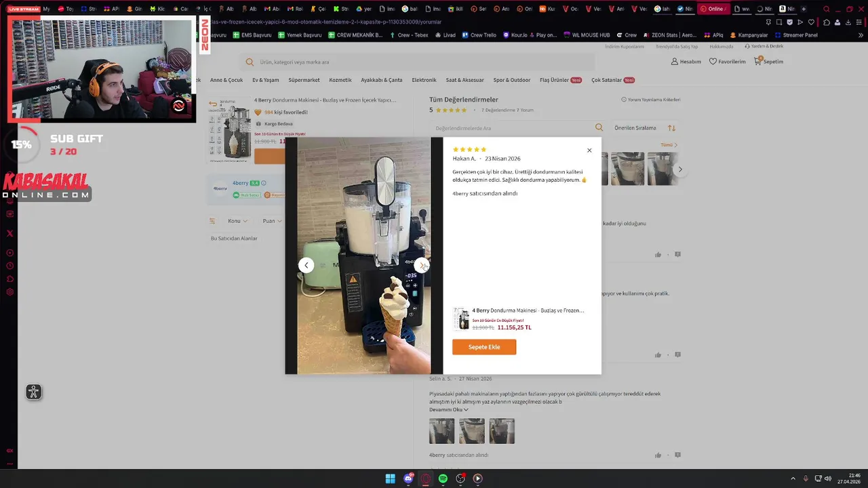This screenshot has width=868, height=488.
Task: Open the İndirim Kuponlarım link
Action: 625,46
